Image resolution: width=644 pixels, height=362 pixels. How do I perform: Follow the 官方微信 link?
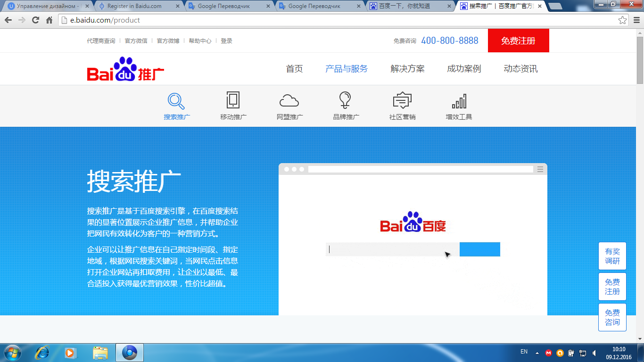(x=136, y=41)
